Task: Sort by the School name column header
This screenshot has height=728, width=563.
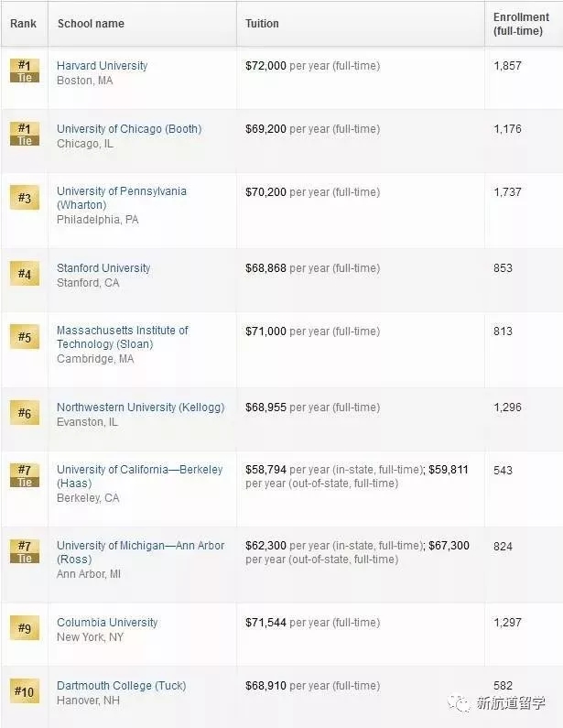Action: click(x=91, y=24)
